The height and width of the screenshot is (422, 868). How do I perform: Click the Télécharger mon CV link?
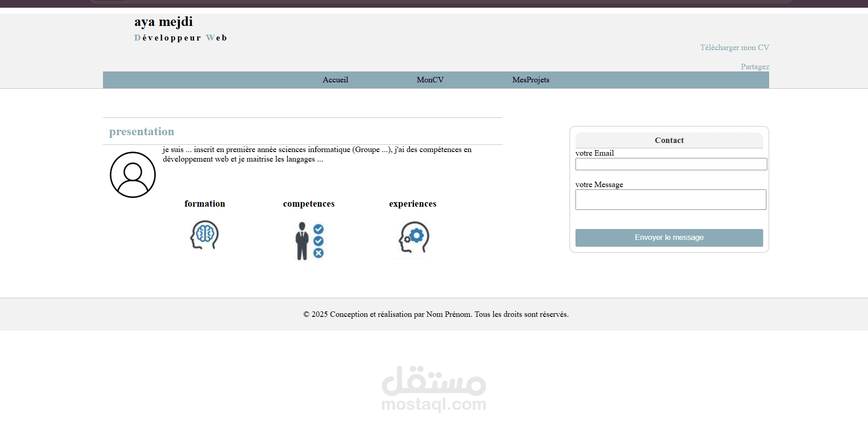pyautogui.click(x=734, y=47)
